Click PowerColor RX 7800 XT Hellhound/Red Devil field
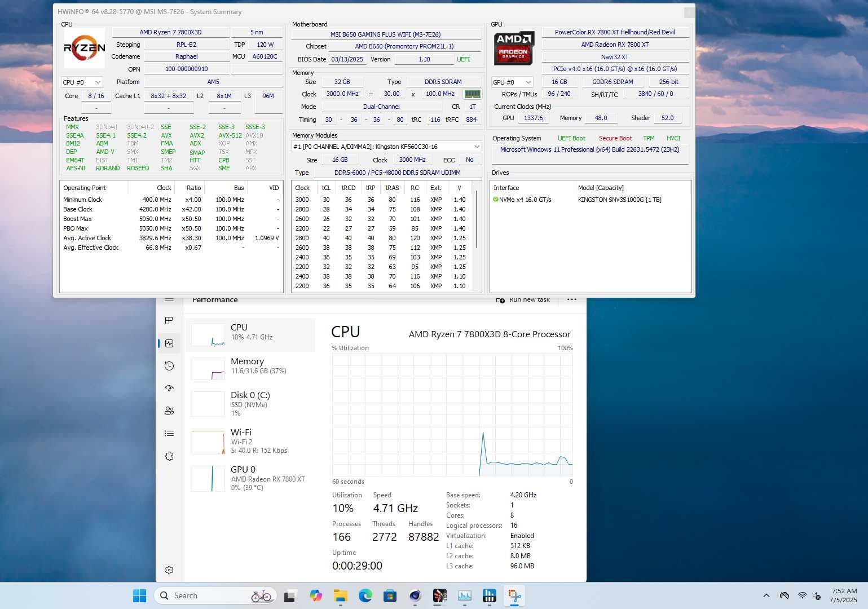The image size is (868, 609). (615, 32)
